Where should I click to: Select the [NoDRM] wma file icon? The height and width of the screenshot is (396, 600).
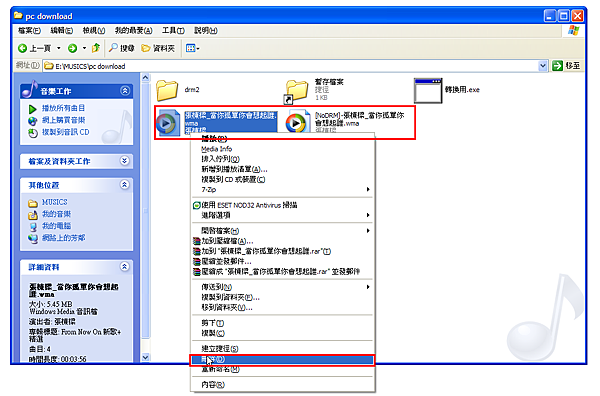pos(297,122)
